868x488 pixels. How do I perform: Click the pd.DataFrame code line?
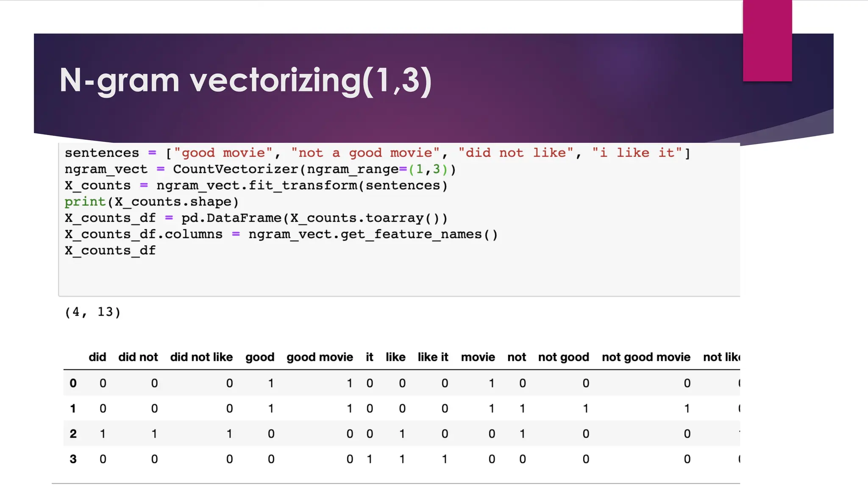[x=256, y=218]
